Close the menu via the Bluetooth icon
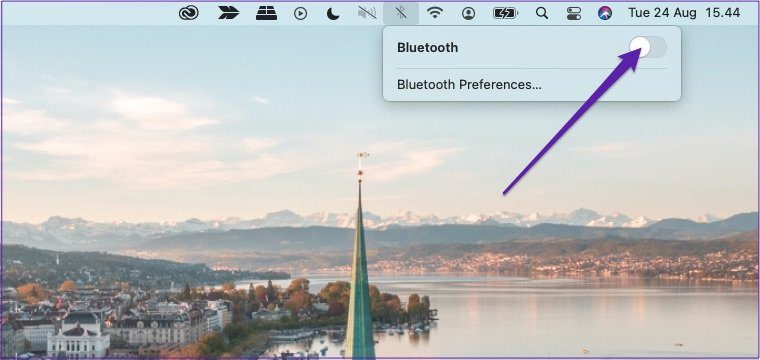This screenshot has height=360, width=760. pyautogui.click(x=401, y=13)
